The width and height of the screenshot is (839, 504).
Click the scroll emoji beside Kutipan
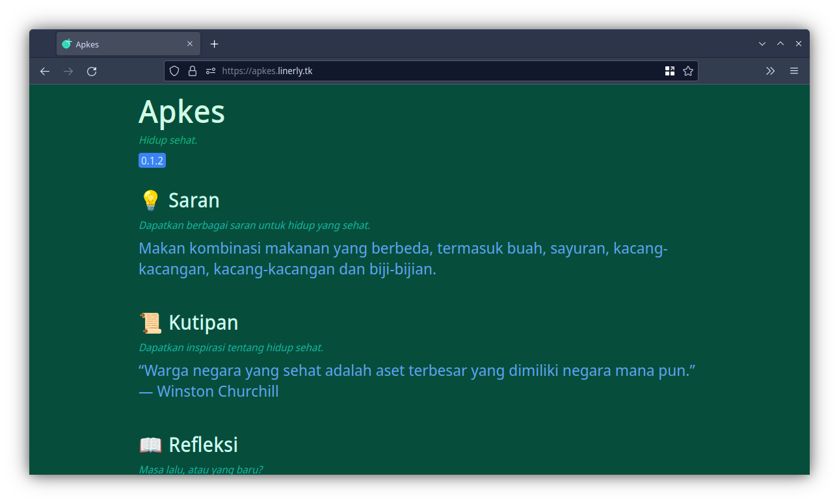coord(150,323)
